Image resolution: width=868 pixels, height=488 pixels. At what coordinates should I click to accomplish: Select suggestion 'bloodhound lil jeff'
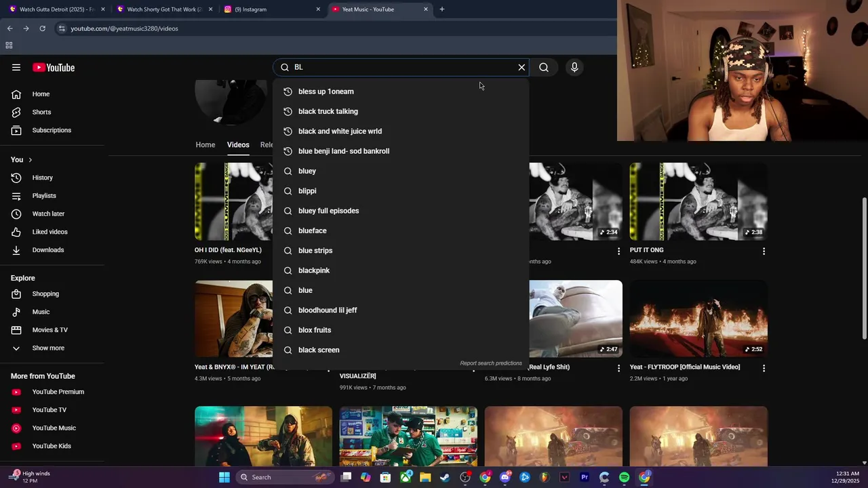(401, 310)
